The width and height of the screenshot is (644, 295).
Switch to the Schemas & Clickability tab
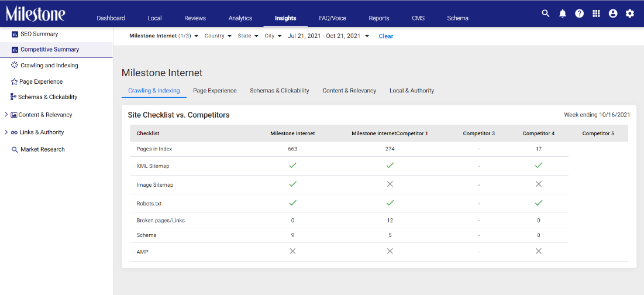pyautogui.click(x=279, y=90)
